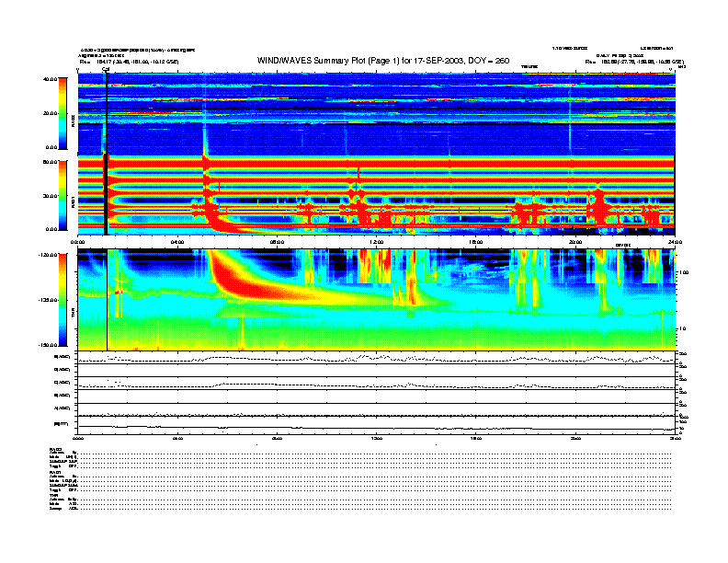Click the 12:00 time label below RAD1 panel
The width and height of the screenshot is (728, 563).
(377, 241)
